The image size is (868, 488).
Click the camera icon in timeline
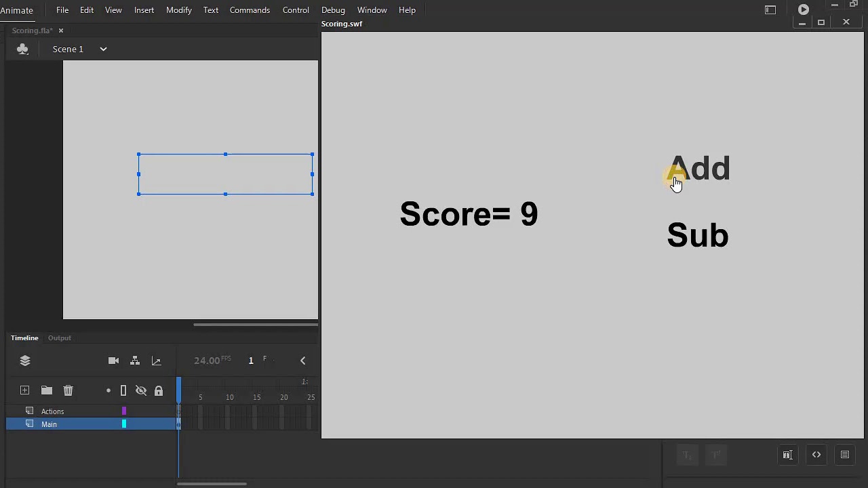(x=113, y=361)
